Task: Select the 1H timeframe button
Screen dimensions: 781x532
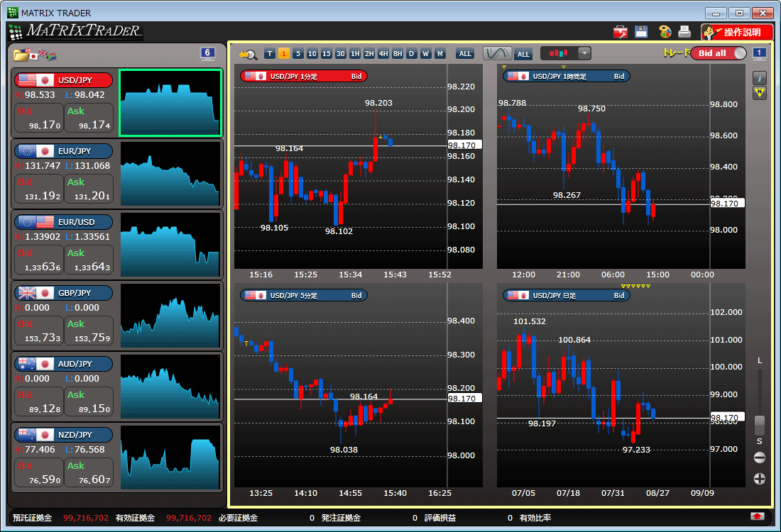Action: click(x=354, y=53)
